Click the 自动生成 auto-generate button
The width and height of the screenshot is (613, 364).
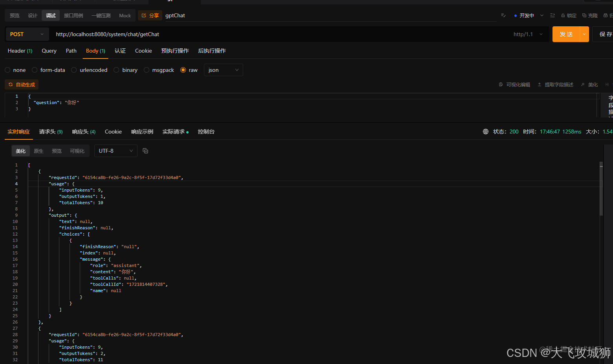22,84
